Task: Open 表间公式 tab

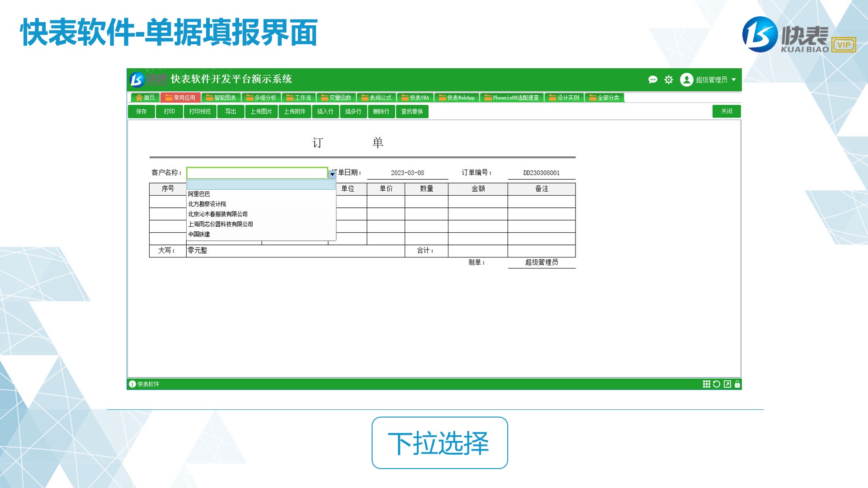Action: (376, 98)
